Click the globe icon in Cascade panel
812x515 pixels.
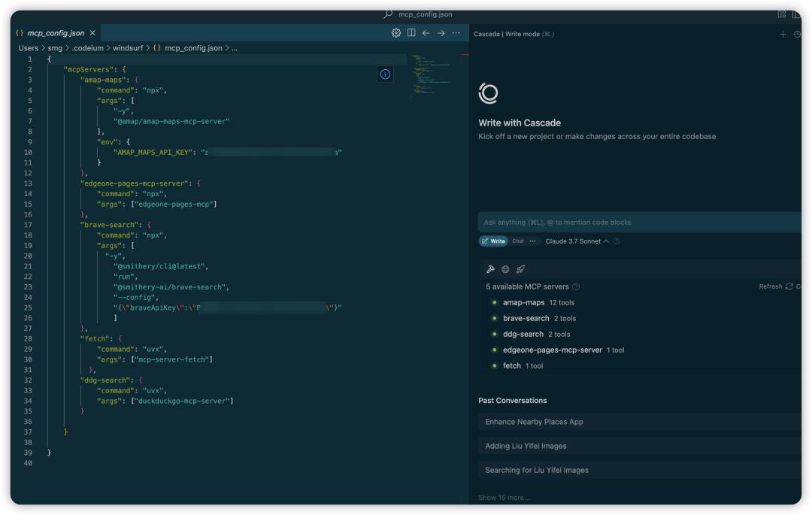pos(505,269)
